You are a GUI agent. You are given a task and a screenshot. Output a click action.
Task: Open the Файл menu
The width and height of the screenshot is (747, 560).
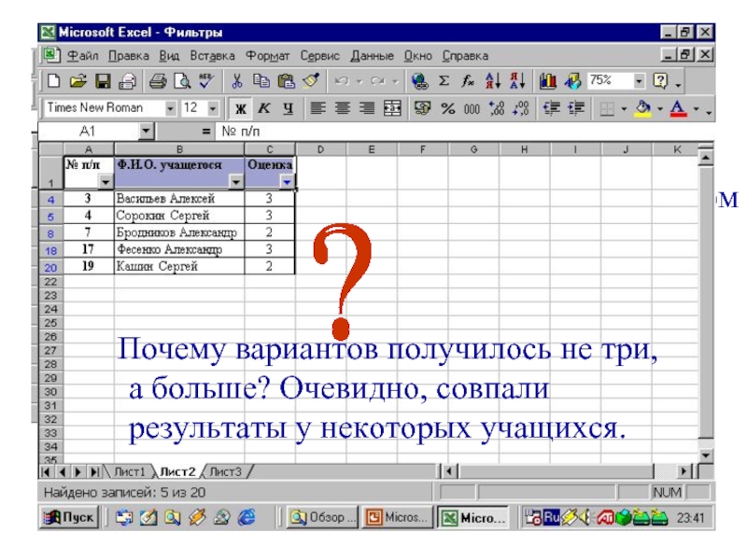pos(82,56)
